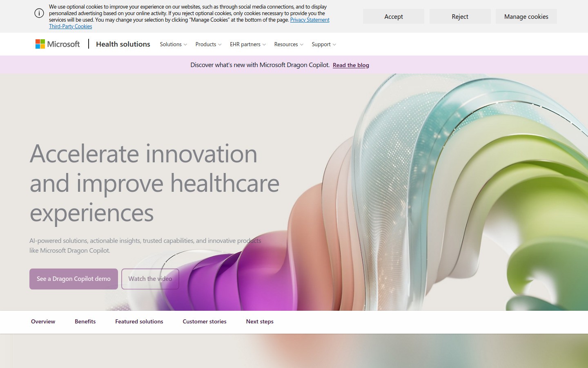Click the Discover what's new announcement text
The width and height of the screenshot is (588, 368).
pos(260,65)
